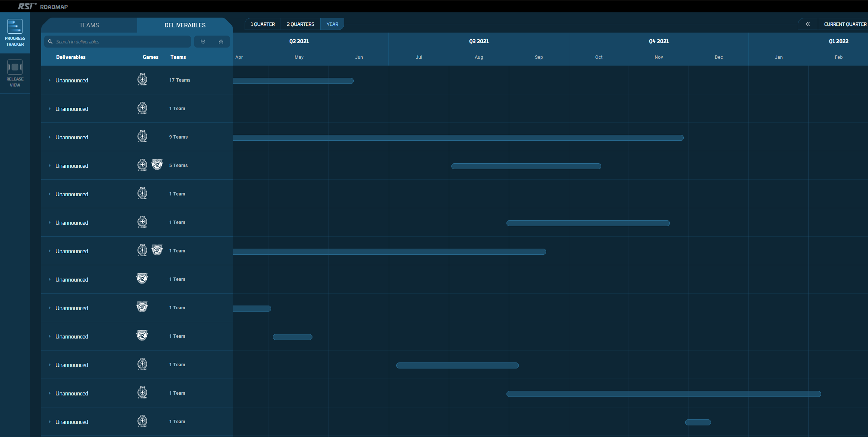The width and height of the screenshot is (868, 437).
Task: Click Squadron 42 icon beside short April bar
Action: (x=142, y=307)
